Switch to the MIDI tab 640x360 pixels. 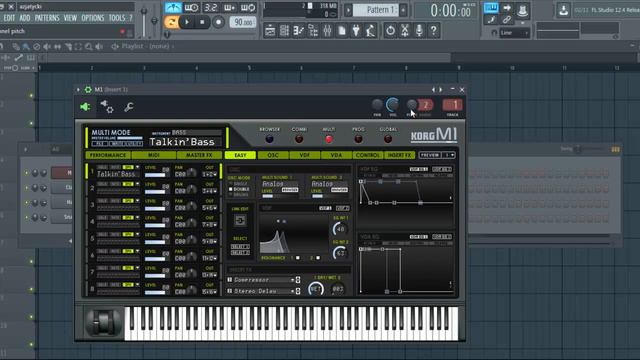[154, 156]
